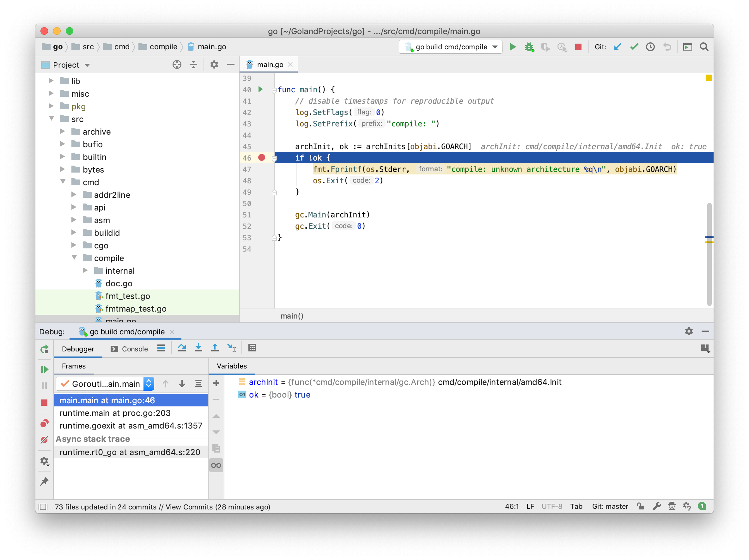Image resolution: width=749 pixels, height=560 pixels.
Task: Click the Restore Layout icon in debug panel
Action: (704, 348)
